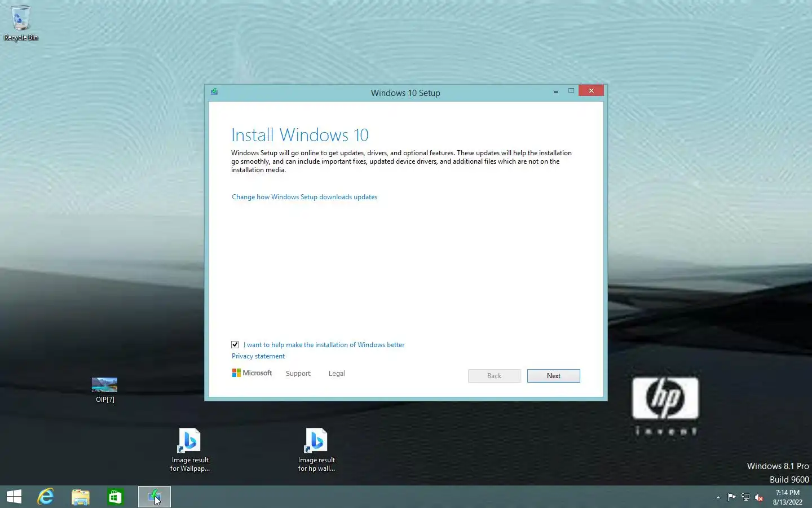Open the Privacy statement link
This screenshot has width=812, height=508.
(x=258, y=356)
